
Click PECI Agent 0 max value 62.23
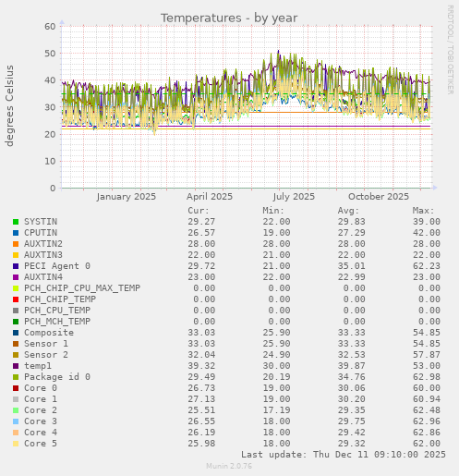pos(427,266)
